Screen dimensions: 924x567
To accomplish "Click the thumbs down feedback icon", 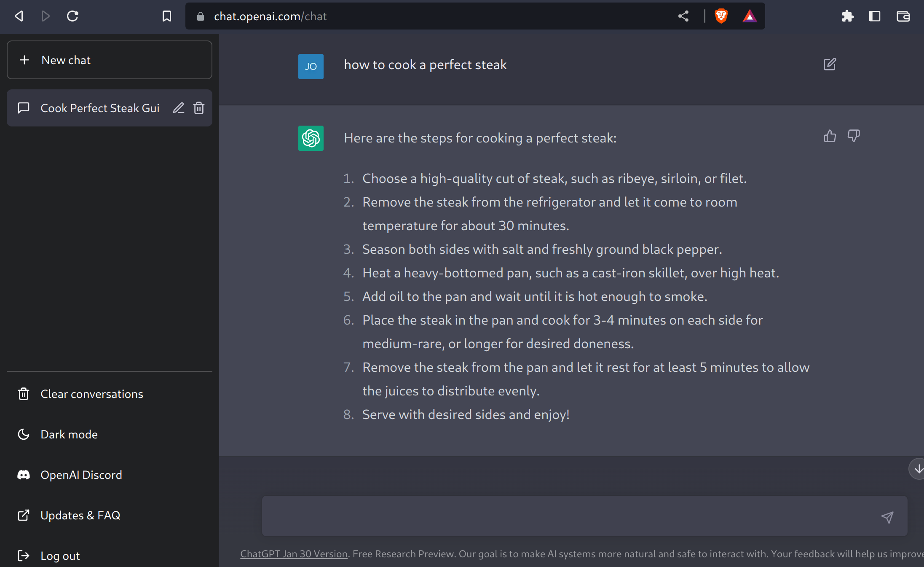I will [854, 136].
